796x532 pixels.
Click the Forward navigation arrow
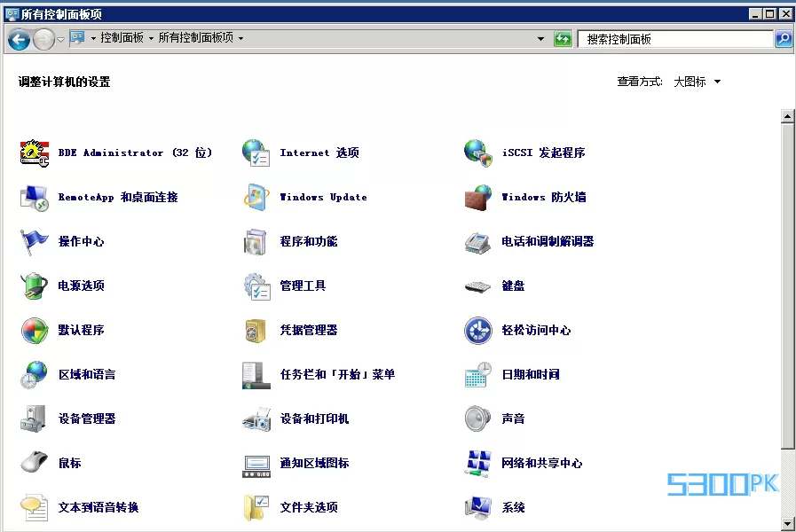(x=43, y=39)
